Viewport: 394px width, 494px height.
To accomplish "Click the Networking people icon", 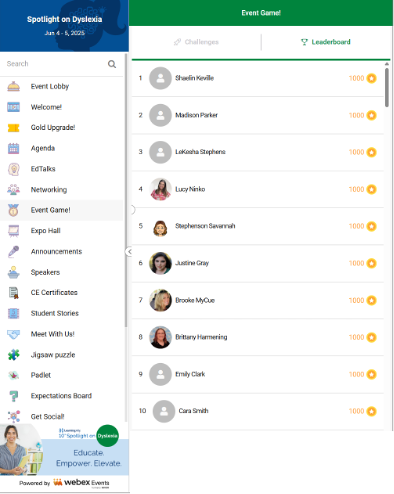I will tap(13, 190).
